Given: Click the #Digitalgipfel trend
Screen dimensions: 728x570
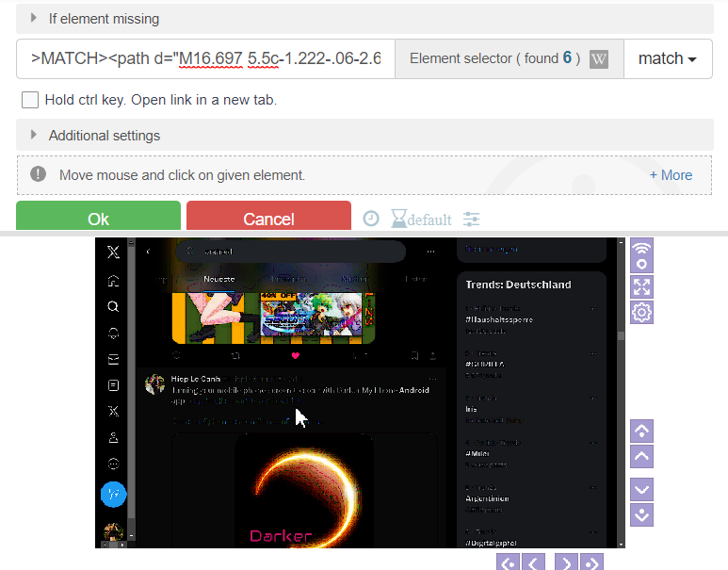Looking at the screenshot, I should [x=491, y=543].
